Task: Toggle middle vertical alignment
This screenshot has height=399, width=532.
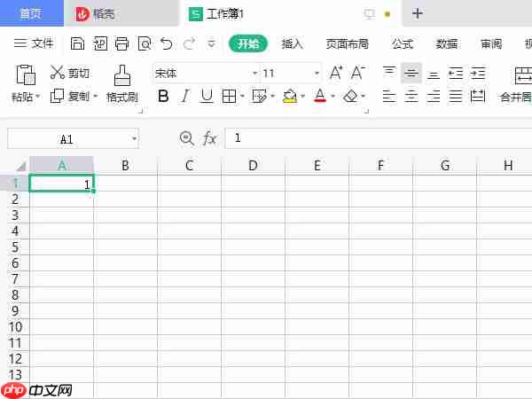Action: coord(411,73)
